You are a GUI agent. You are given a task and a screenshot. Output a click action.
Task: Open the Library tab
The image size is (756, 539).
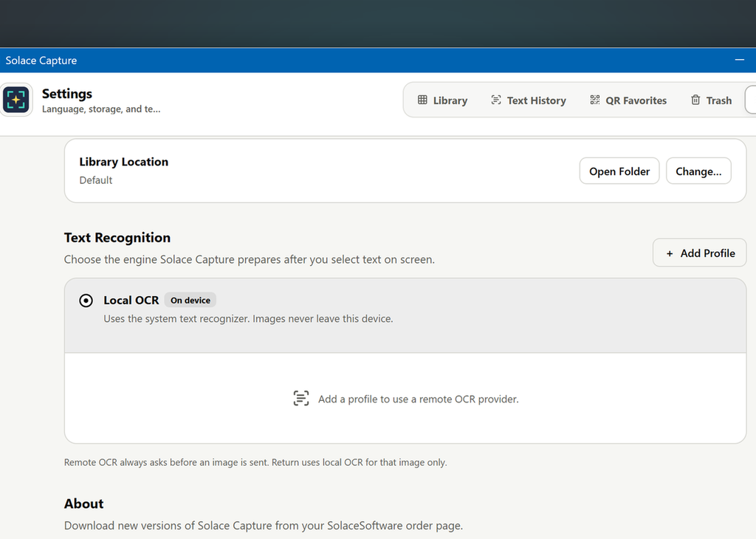[x=443, y=100]
